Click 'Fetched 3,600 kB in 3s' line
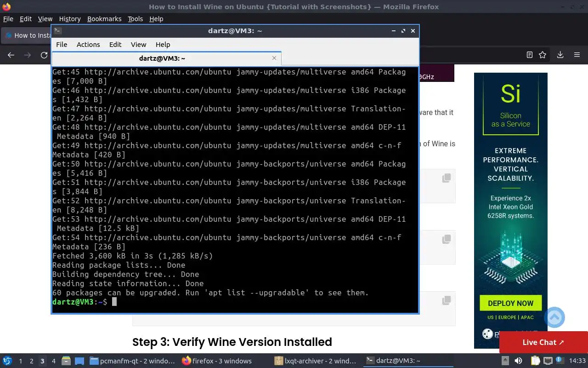Viewport: 588px width, 368px height. pyautogui.click(x=132, y=256)
